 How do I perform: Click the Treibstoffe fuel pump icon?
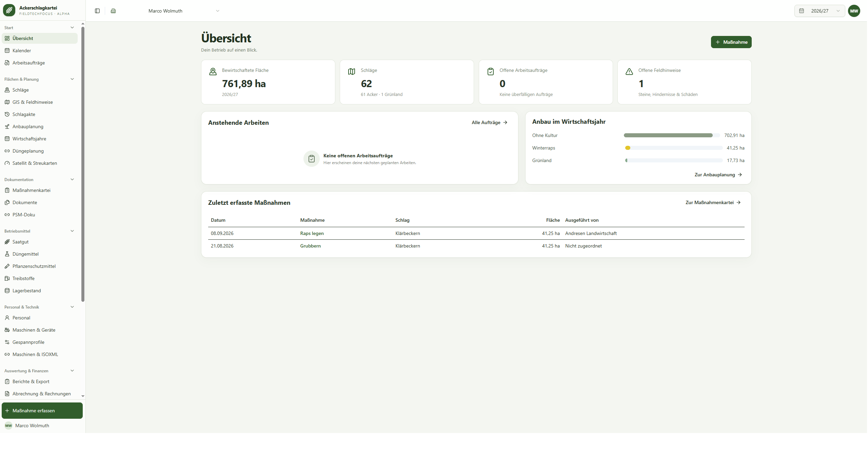pyautogui.click(x=7, y=278)
